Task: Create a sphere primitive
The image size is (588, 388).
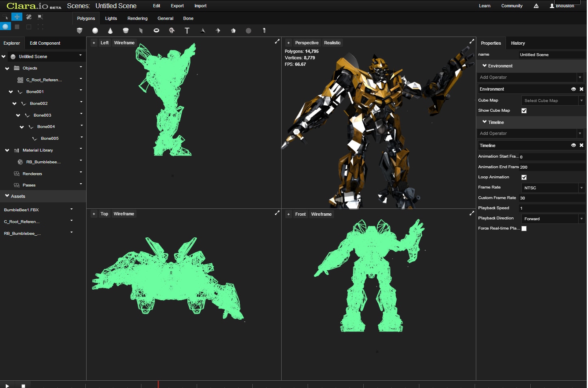Action: 95,30
